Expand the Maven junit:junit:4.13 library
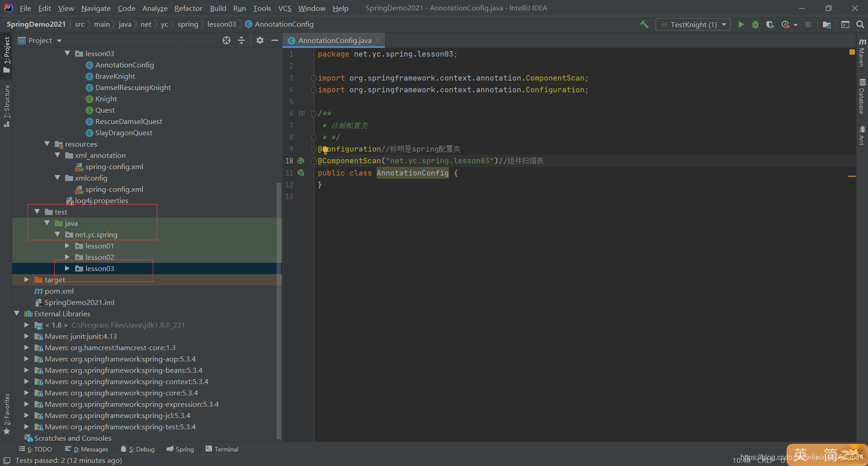Viewport: 868px width, 466px height. [27, 336]
